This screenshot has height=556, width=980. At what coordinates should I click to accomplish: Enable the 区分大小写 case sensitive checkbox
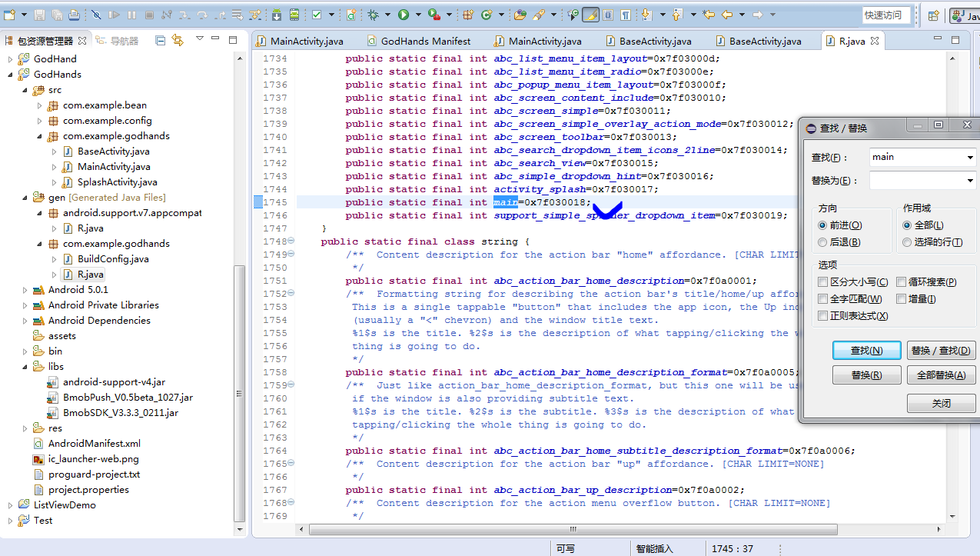coord(823,282)
